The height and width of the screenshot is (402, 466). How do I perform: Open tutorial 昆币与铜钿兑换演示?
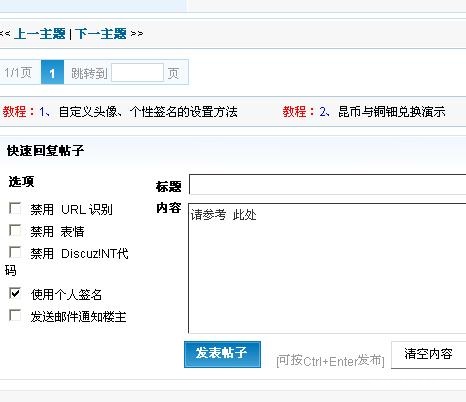coord(382,112)
